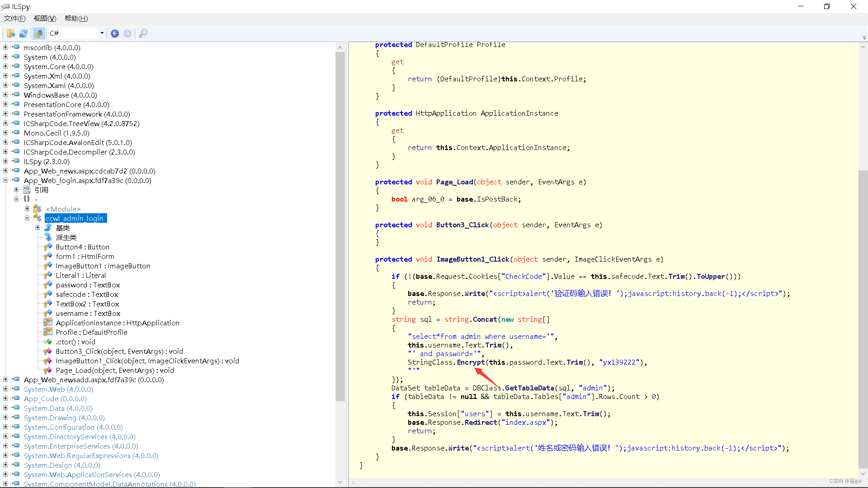Select App_Web_newsadd.aspx.fdf7a39c assembly
The image size is (868, 488).
coord(94,380)
